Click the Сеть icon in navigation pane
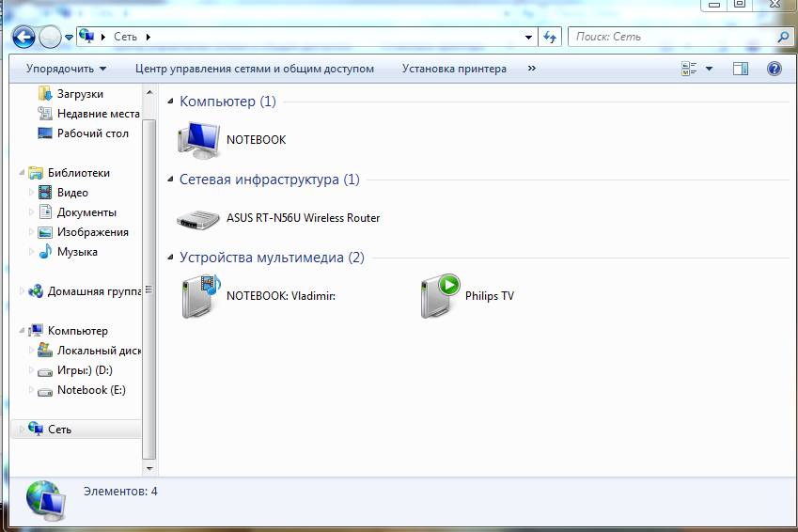The width and height of the screenshot is (798, 532). [x=36, y=429]
